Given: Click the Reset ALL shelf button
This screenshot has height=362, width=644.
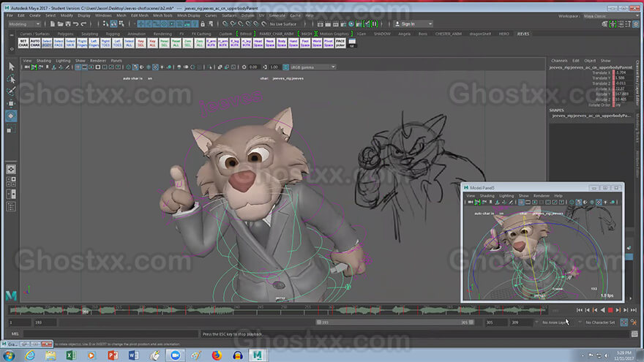Looking at the screenshot, I should pyautogui.click(x=176, y=42).
